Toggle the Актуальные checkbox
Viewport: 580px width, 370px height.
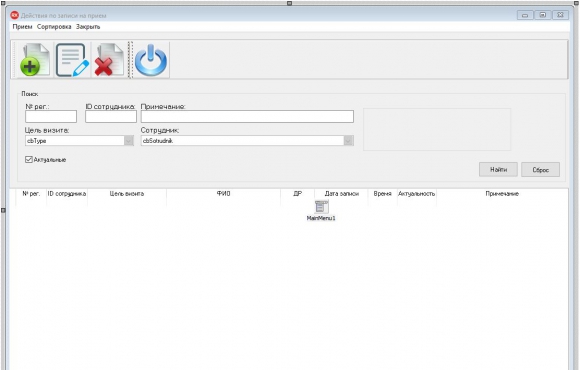pyautogui.click(x=28, y=159)
